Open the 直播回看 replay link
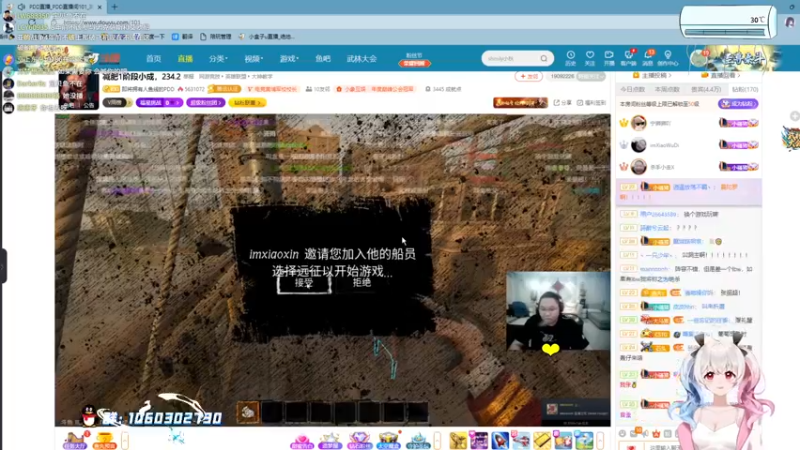This screenshot has width=800, height=450. (721, 76)
